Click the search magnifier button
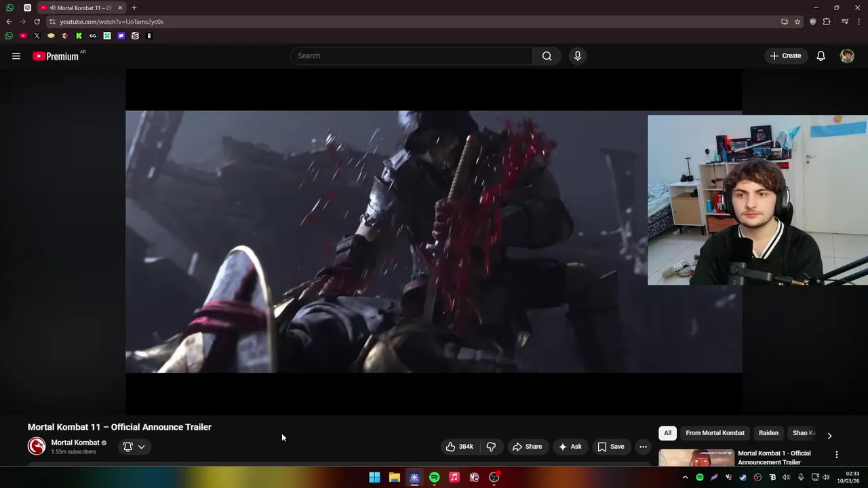Image resolution: width=868 pixels, height=488 pixels. 547,56
